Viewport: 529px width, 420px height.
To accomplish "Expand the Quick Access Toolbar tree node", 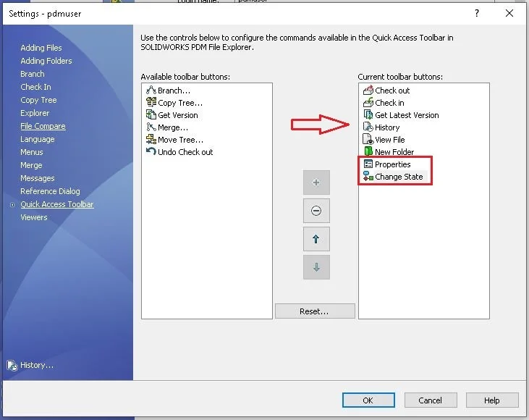I will pos(12,205).
